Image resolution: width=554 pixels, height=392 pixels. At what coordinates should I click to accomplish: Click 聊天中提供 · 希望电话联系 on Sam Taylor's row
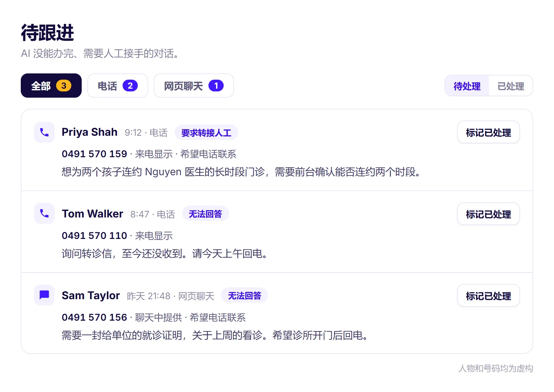coord(190,317)
